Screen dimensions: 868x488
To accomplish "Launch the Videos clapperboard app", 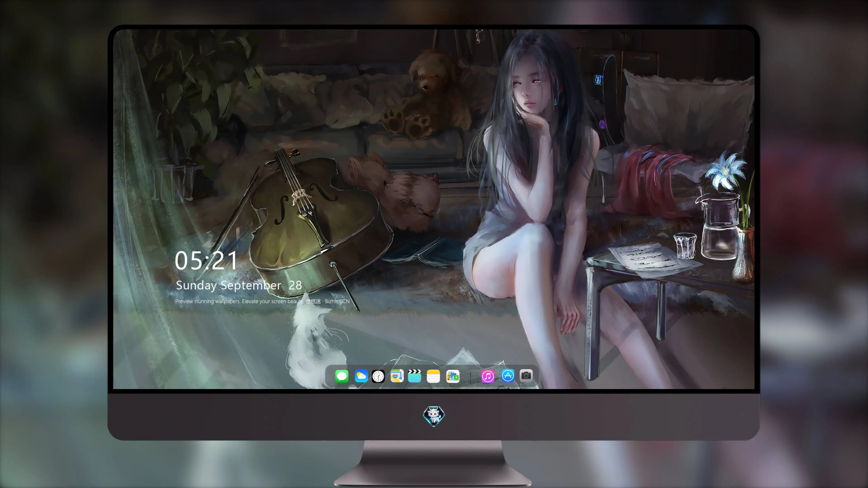I will pos(415,376).
